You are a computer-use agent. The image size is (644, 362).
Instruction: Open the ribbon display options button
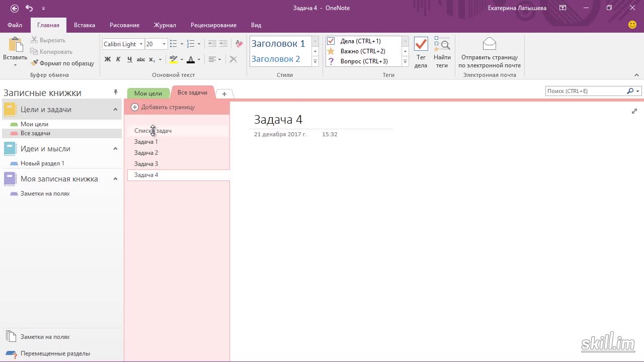(563, 8)
